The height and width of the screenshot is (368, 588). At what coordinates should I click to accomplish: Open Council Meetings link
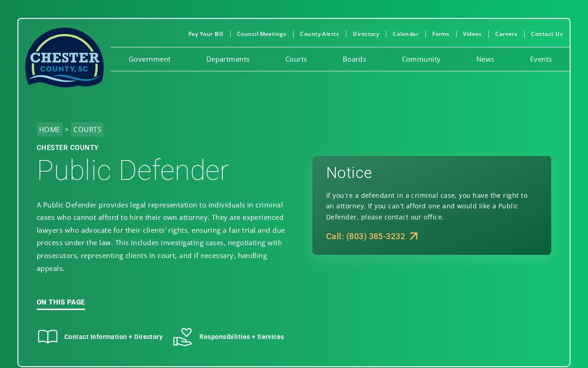coord(261,34)
